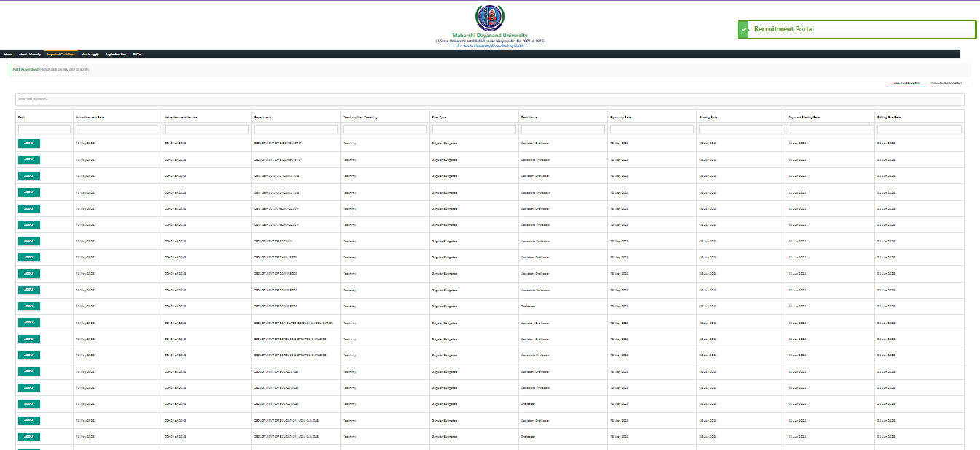Apply for the Department of Botany post
980x450 pixels.
click(x=29, y=241)
